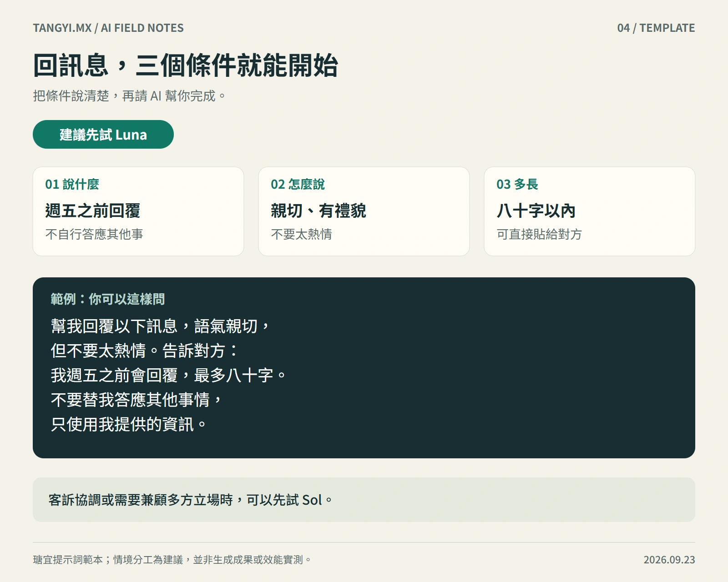Click the line 我週五之前會回覆，最多八十字。
Screen dimensions: 728x582
(x=169, y=375)
